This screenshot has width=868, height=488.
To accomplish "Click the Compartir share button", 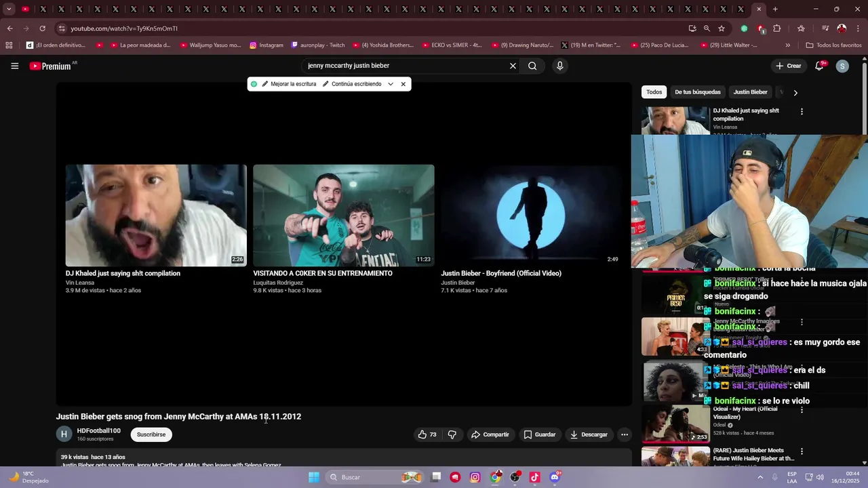I will click(490, 434).
